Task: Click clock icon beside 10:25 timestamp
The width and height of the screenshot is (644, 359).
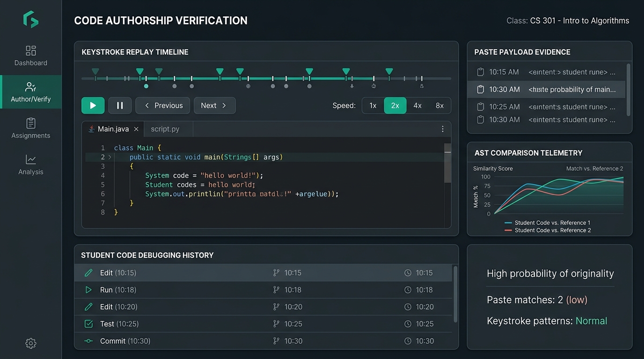Action: (408, 323)
